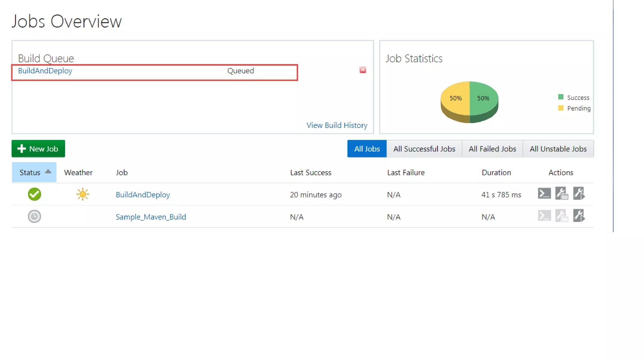Open Sample_Maven_Build job link in table
Image resolution: width=644 pixels, height=362 pixels.
[151, 217]
